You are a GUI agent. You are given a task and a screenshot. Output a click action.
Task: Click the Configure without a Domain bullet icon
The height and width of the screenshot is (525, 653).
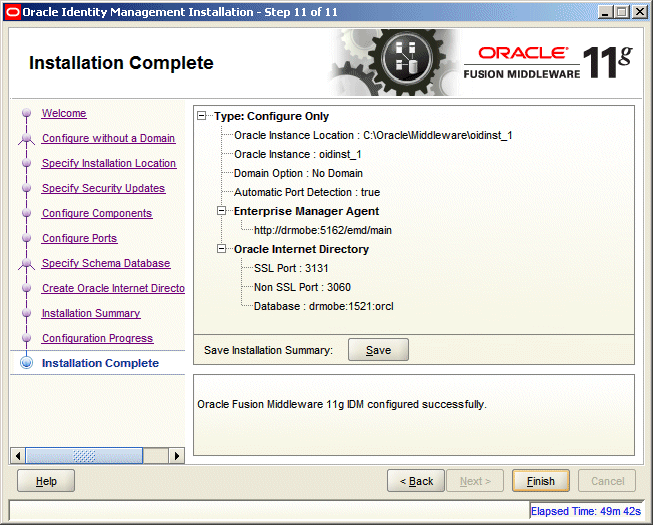pyautogui.click(x=27, y=138)
